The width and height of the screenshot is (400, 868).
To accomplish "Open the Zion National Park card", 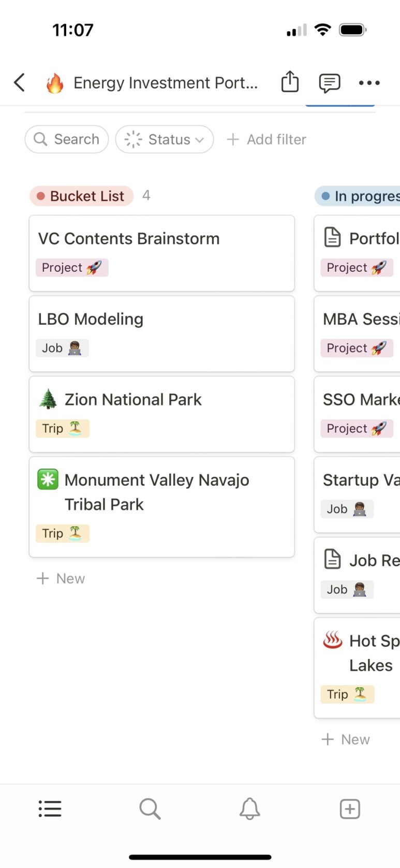I will point(162,414).
